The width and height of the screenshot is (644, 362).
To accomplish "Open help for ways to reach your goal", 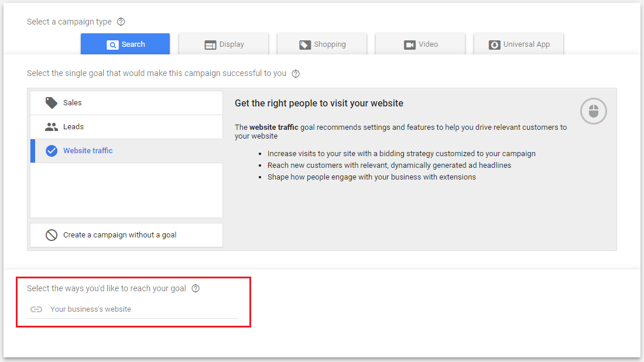I will tap(195, 288).
